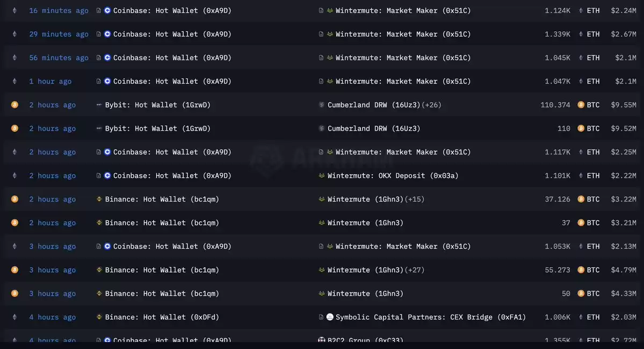Click the Wintermute icon beside OKX Deposit (0x03a)
Viewport: 644px width, 349px height.
coord(322,175)
